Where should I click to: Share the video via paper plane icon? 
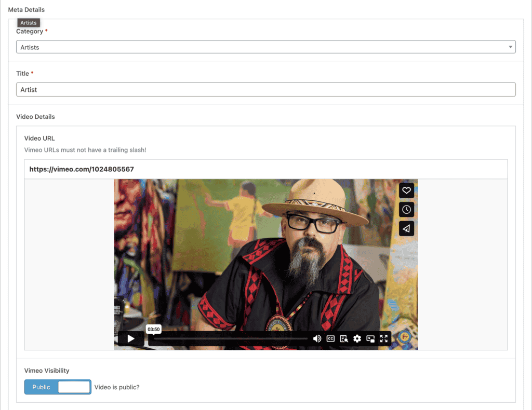[x=406, y=229]
